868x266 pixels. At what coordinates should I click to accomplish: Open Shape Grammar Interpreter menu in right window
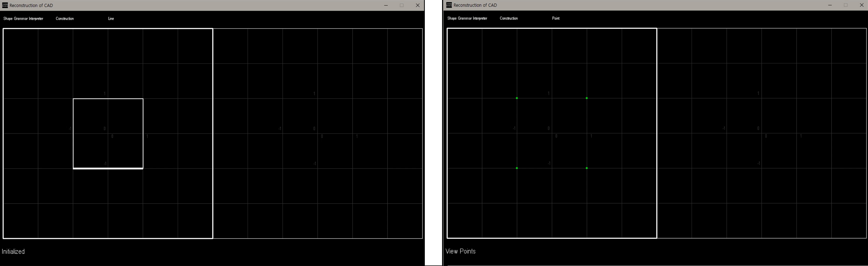467,18
